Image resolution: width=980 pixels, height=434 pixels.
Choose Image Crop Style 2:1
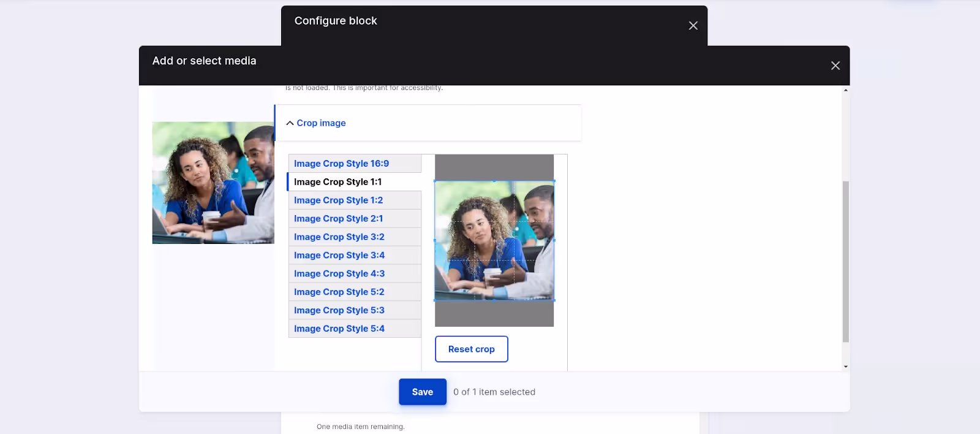(355, 219)
